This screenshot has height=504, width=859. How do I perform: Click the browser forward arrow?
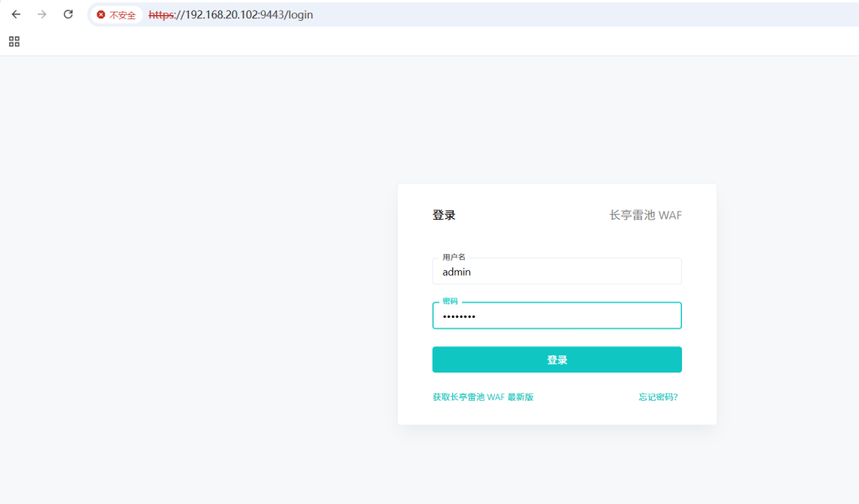(x=42, y=14)
